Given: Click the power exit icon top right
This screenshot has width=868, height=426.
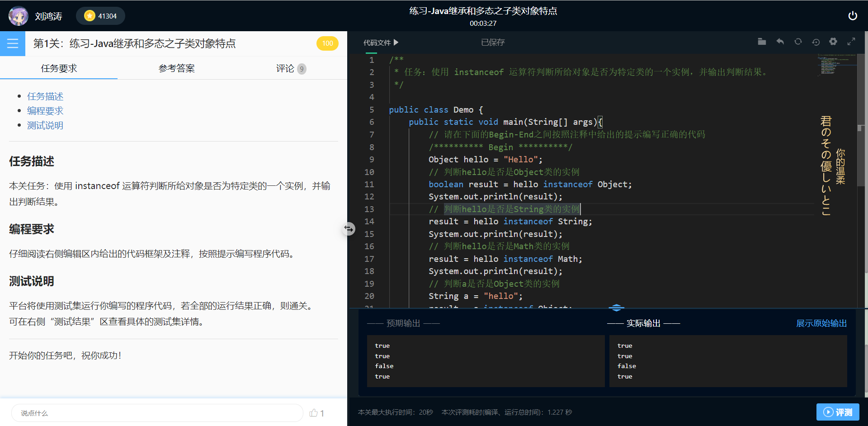Looking at the screenshot, I should coord(853,15).
